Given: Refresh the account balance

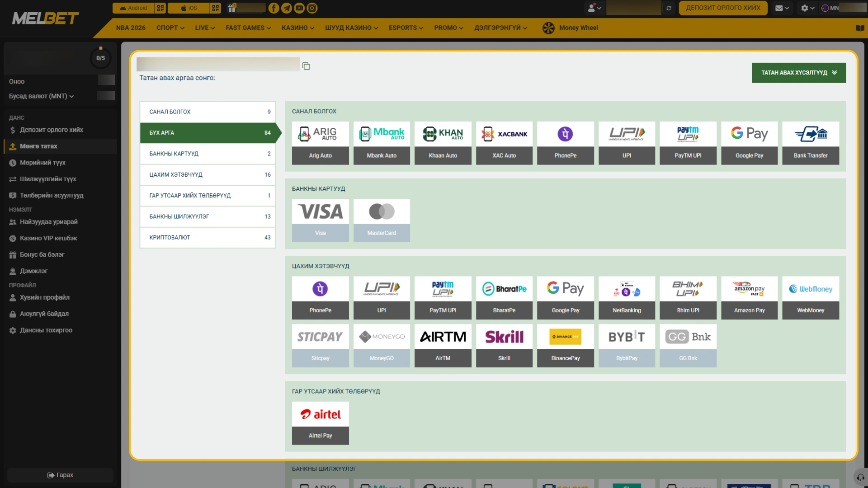Looking at the screenshot, I should 669,8.
